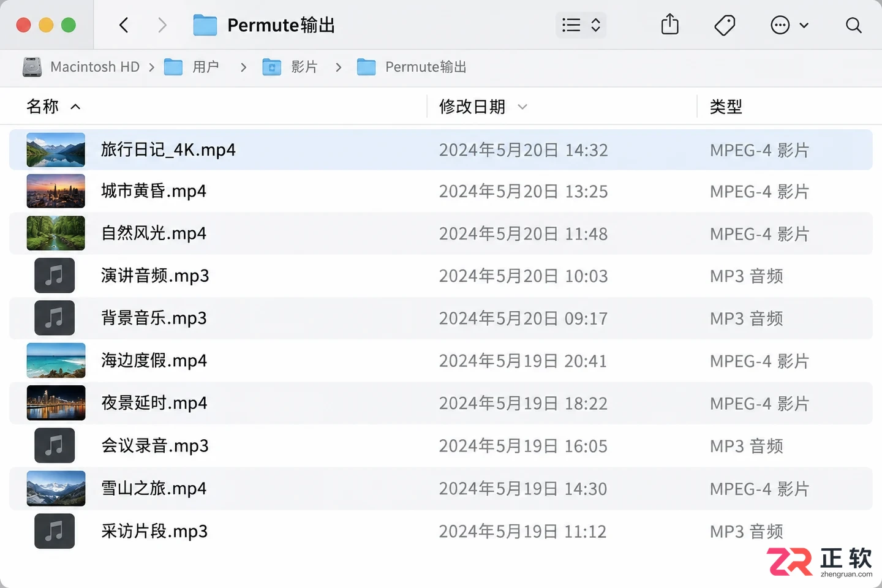Open the list view switcher

click(581, 25)
